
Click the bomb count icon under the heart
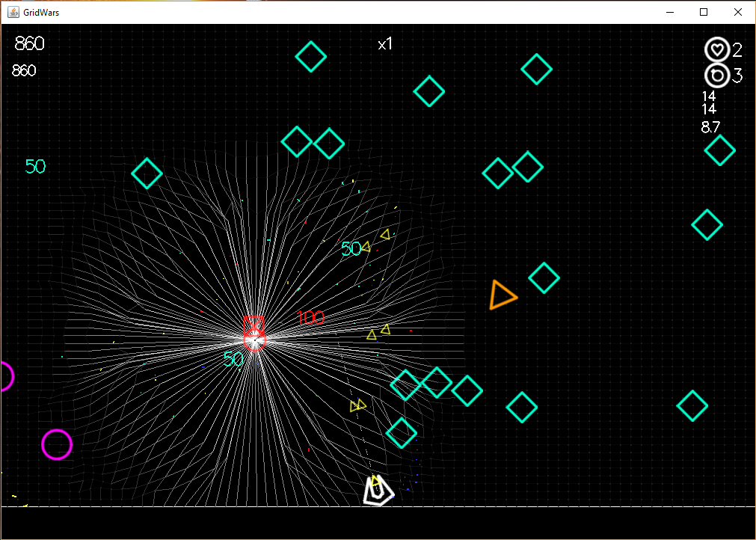point(717,76)
